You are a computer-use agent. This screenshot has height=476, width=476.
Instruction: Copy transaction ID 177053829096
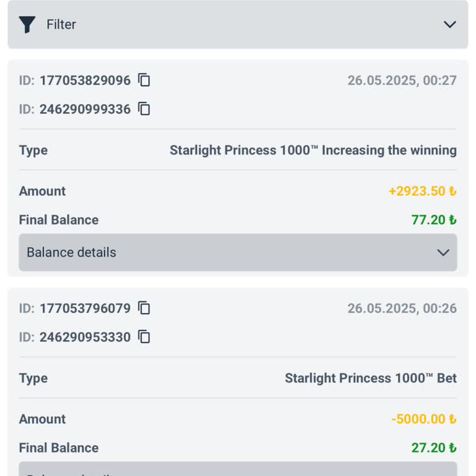[x=144, y=80]
